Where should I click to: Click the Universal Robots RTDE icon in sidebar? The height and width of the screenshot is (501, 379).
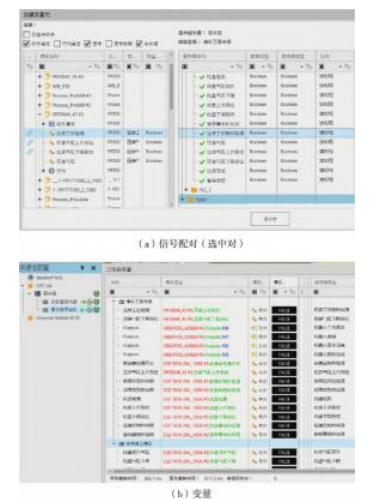(31, 318)
